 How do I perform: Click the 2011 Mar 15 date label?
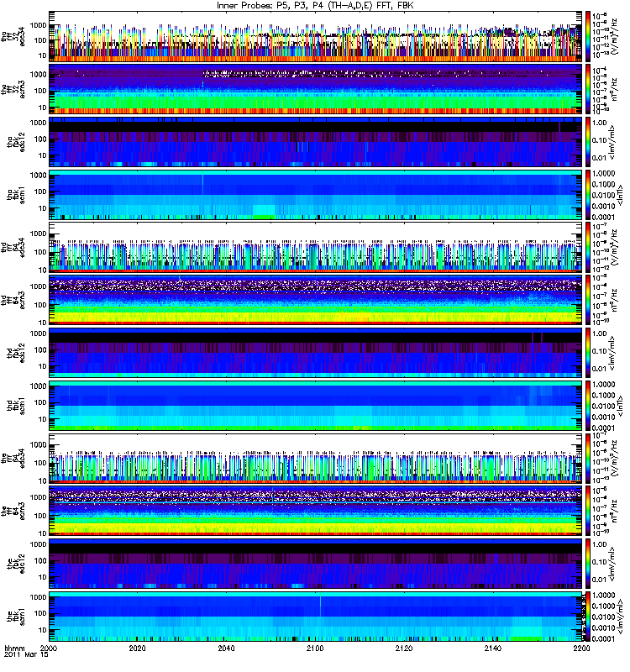click(26, 655)
